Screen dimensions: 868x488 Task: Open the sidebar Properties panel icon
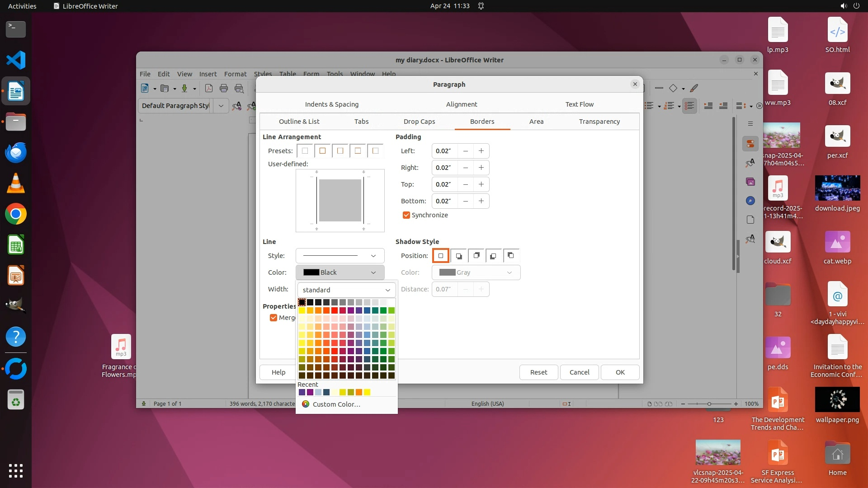point(750,144)
